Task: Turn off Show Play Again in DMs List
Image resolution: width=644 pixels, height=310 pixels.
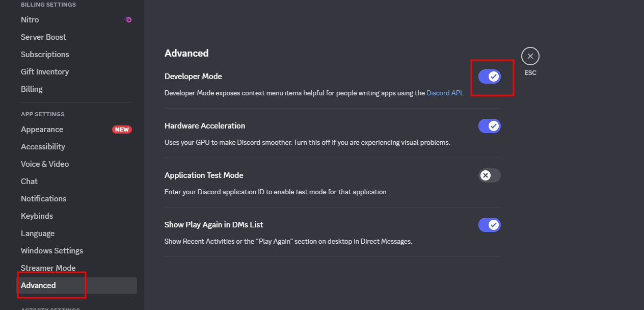Action: coord(490,225)
